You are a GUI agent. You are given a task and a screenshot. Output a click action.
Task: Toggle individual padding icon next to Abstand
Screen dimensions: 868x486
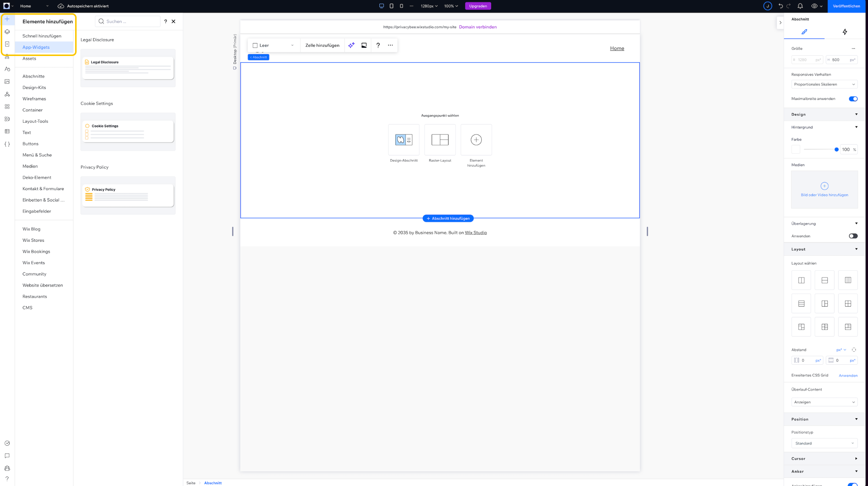(854, 350)
